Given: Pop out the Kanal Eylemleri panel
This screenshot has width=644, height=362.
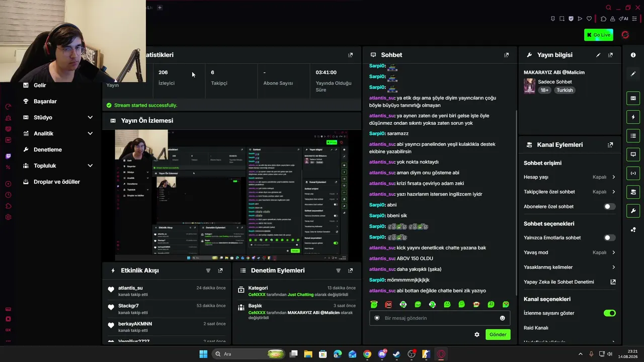Looking at the screenshot, I should [x=610, y=145].
